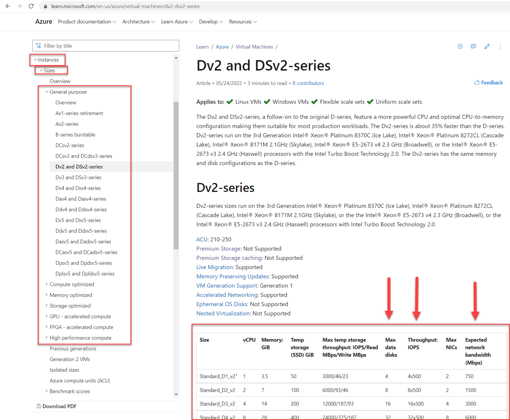Screen dimensions: 510x420
Task: Click Standard_D2_v2 table cell
Action: tap(217, 390)
